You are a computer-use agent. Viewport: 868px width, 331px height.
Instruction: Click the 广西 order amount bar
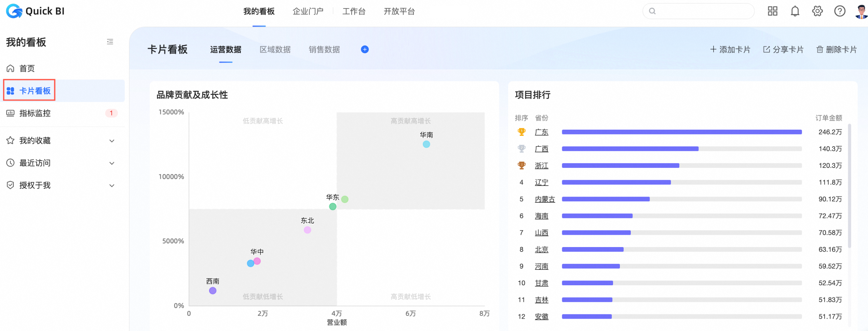(630, 149)
